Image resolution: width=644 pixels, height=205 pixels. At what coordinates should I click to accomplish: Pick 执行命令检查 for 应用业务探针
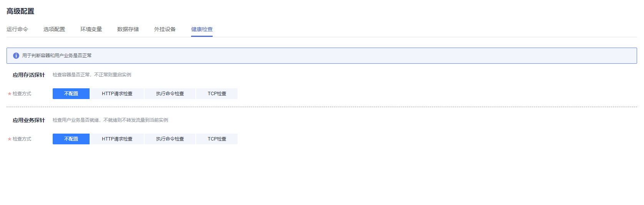[170, 139]
